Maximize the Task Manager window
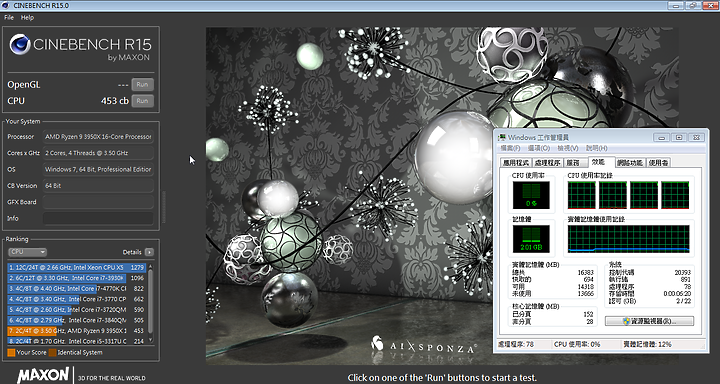Image resolution: width=720 pixels, height=384 pixels. [679, 137]
